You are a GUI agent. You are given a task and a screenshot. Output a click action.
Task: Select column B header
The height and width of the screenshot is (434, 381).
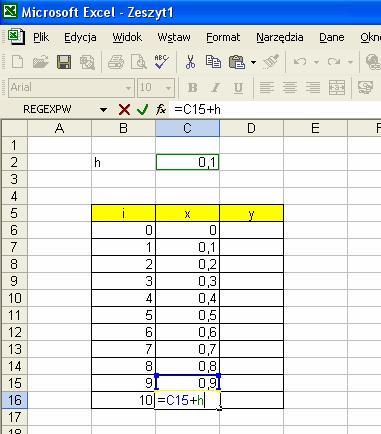pyautogui.click(x=123, y=128)
